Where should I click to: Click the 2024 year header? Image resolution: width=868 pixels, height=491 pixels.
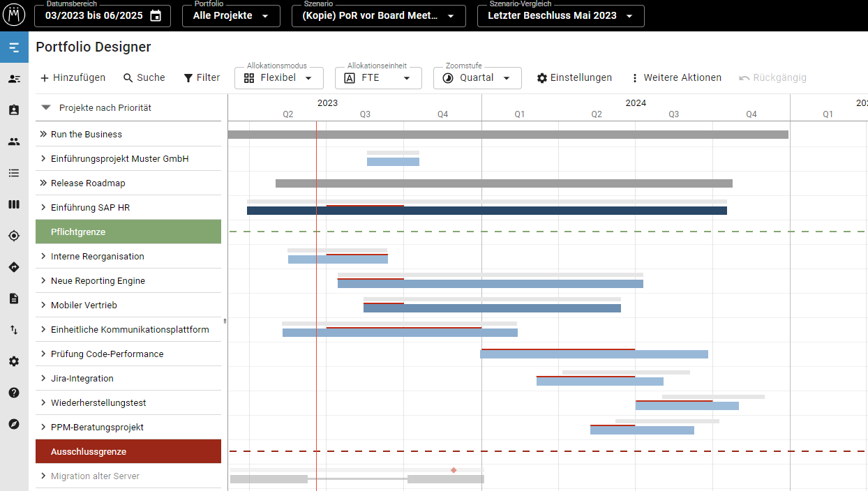coord(636,103)
